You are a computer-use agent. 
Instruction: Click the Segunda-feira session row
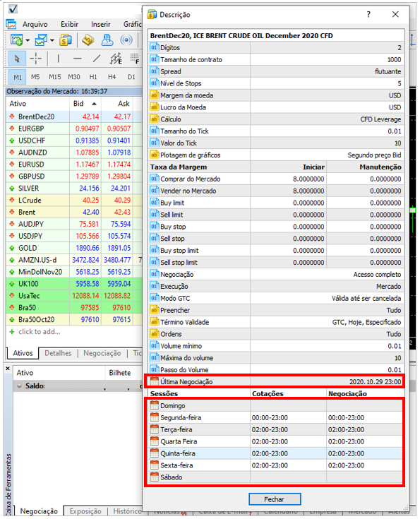(277, 418)
